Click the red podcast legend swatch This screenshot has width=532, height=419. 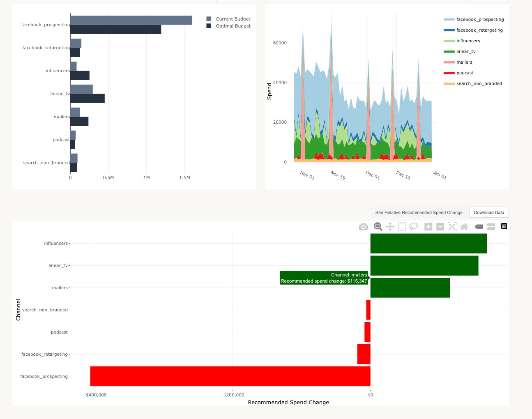coord(449,73)
